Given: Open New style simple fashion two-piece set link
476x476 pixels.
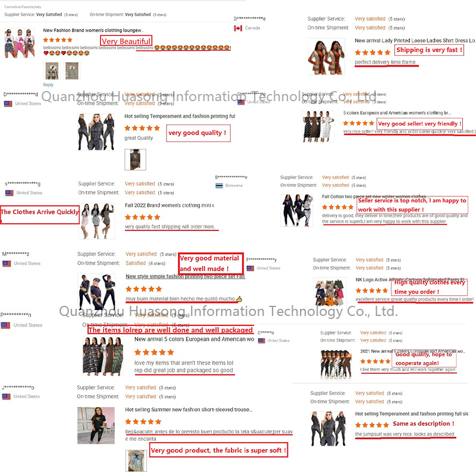Looking at the screenshot, I should 185,277.
